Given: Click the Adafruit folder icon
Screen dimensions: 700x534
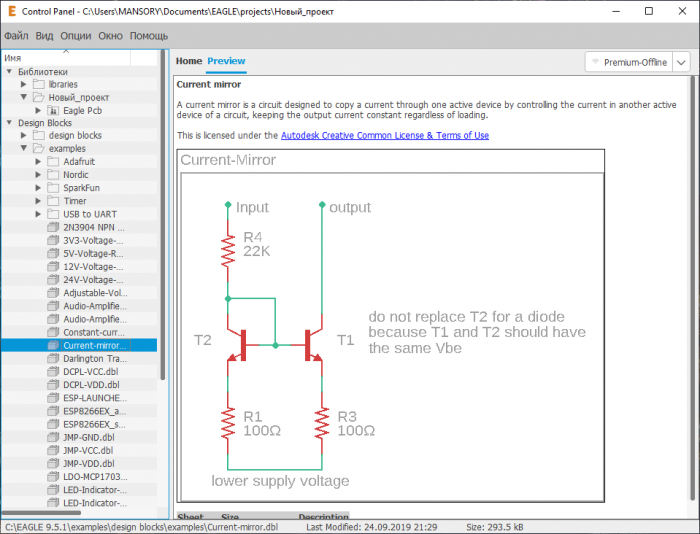Looking at the screenshot, I should coord(53,162).
